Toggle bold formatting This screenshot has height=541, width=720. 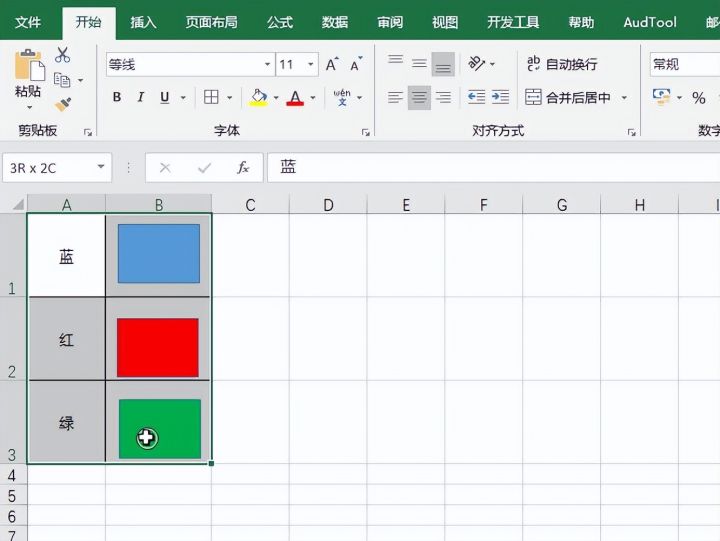(x=117, y=97)
